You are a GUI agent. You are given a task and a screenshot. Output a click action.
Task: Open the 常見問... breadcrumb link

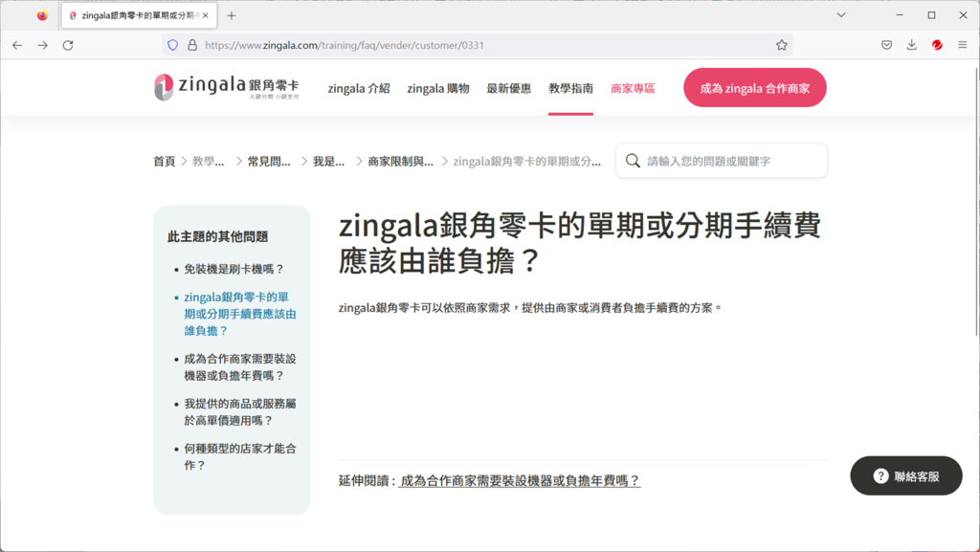pyautogui.click(x=269, y=161)
